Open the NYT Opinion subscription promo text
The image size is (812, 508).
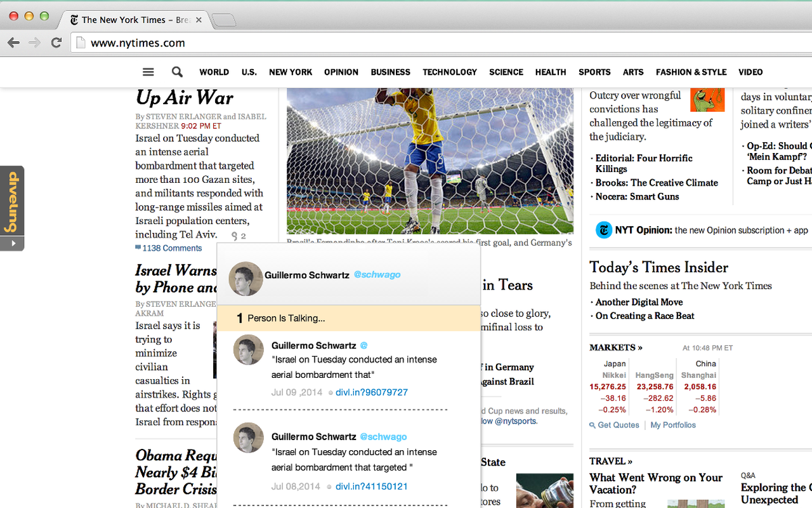[712, 231]
